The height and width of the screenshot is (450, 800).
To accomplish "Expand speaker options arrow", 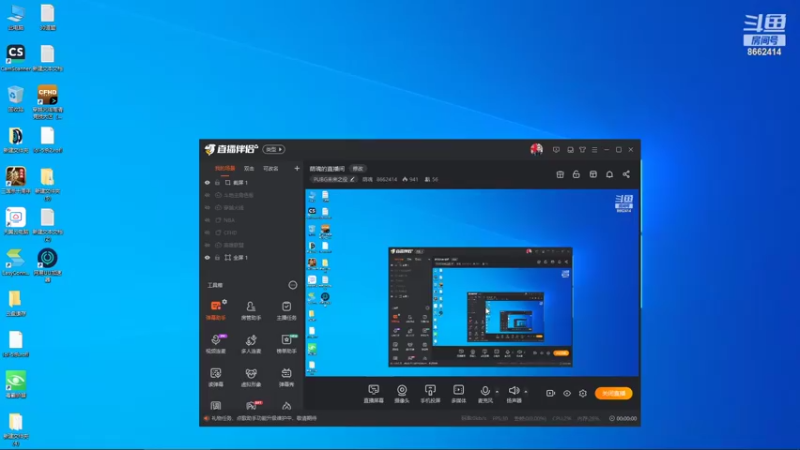I will click(x=526, y=392).
